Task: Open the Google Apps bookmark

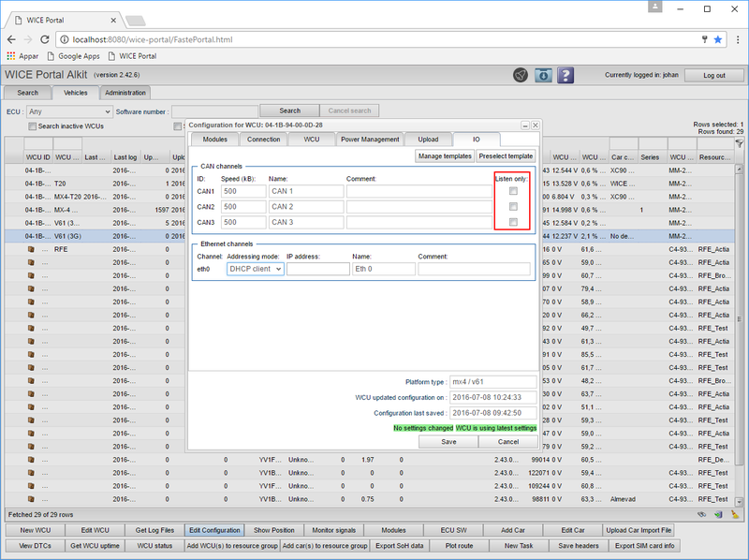Action: click(x=74, y=56)
